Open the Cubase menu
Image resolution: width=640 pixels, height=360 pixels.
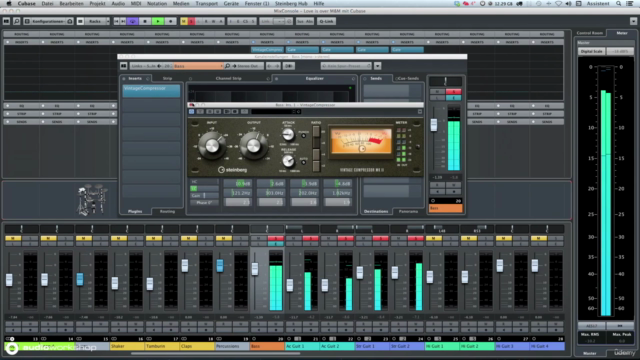coord(27,3)
